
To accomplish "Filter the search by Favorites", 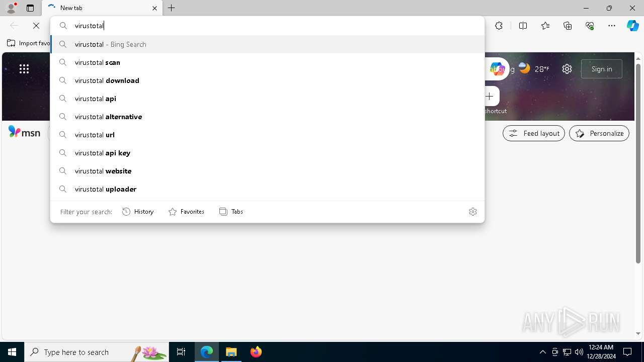I will [x=186, y=212].
